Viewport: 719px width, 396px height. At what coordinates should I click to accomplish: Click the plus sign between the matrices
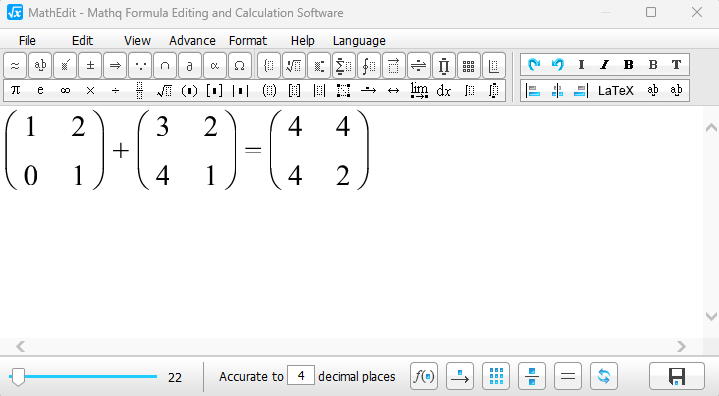[121, 150]
